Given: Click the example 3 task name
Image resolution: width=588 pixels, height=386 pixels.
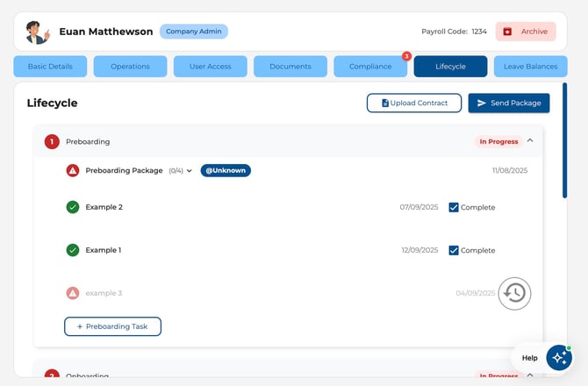Looking at the screenshot, I should tap(104, 293).
